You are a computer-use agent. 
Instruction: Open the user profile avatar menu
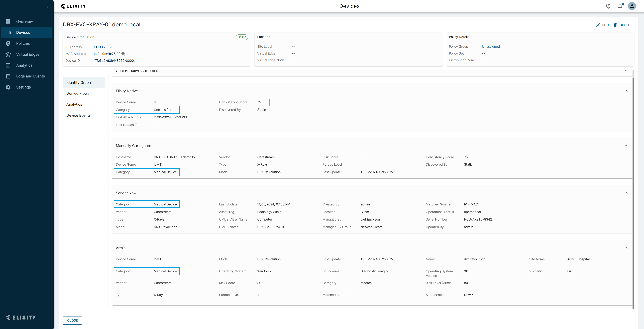(x=632, y=6)
